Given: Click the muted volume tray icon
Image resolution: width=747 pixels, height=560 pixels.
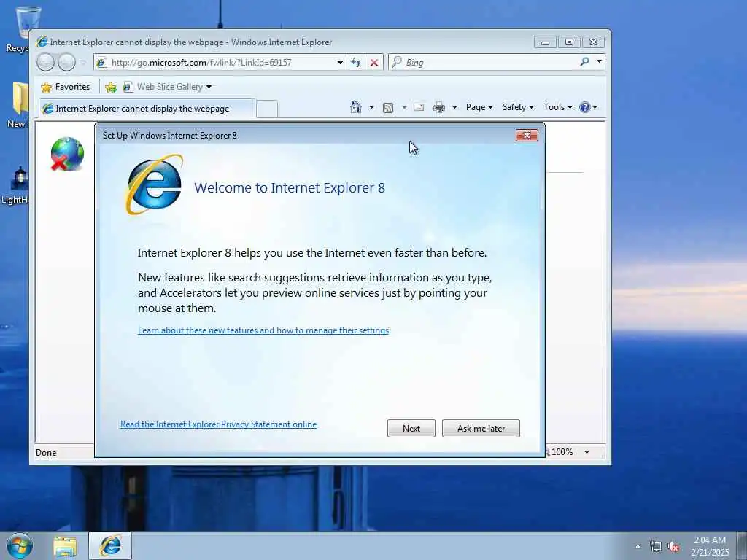Looking at the screenshot, I should (x=673, y=547).
